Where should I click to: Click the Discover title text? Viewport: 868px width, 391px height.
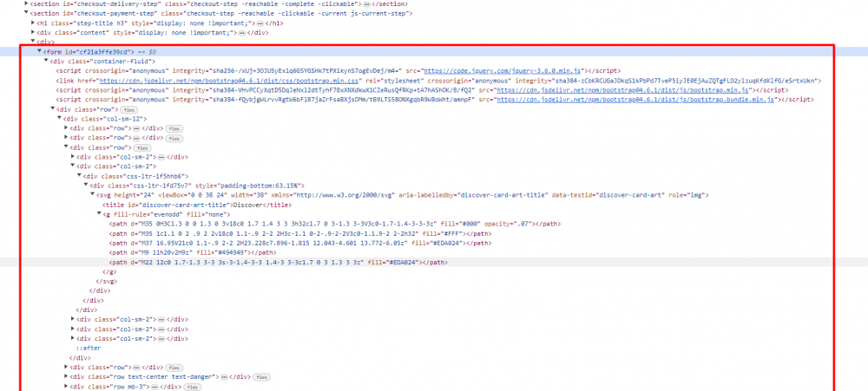tap(247, 205)
